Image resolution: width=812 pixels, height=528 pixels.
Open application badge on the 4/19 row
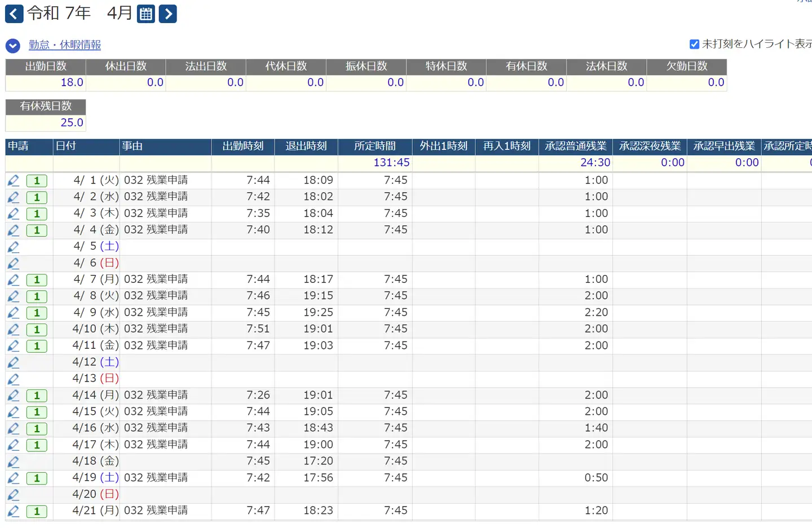(37, 478)
